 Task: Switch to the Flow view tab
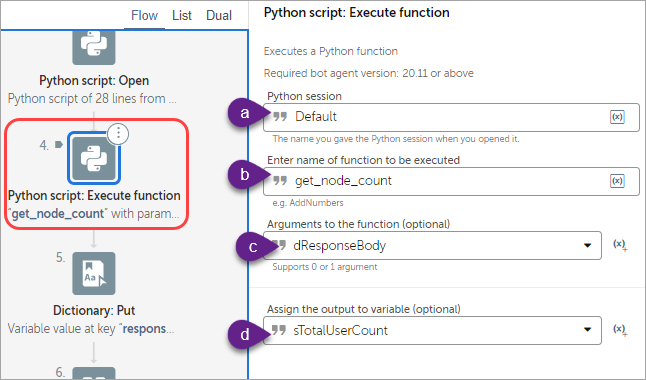tap(144, 16)
